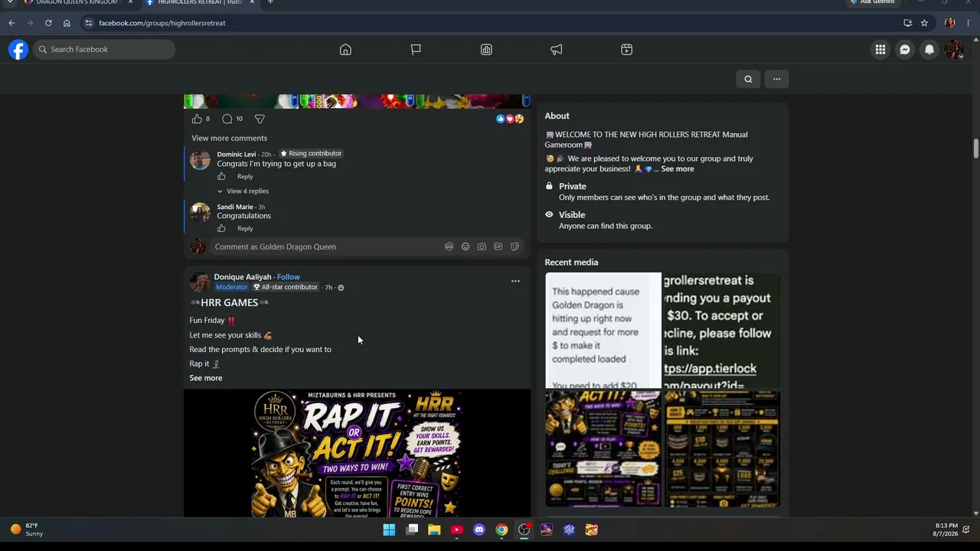Open Donique Aaliyah's profile name
980x551 pixels.
pos(243,277)
